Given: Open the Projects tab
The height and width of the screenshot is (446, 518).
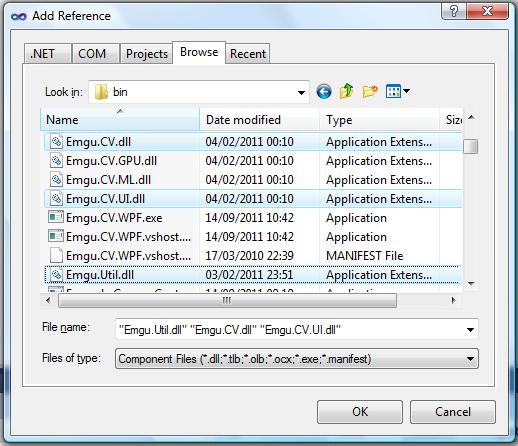Looking at the screenshot, I should (x=147, y=53).
